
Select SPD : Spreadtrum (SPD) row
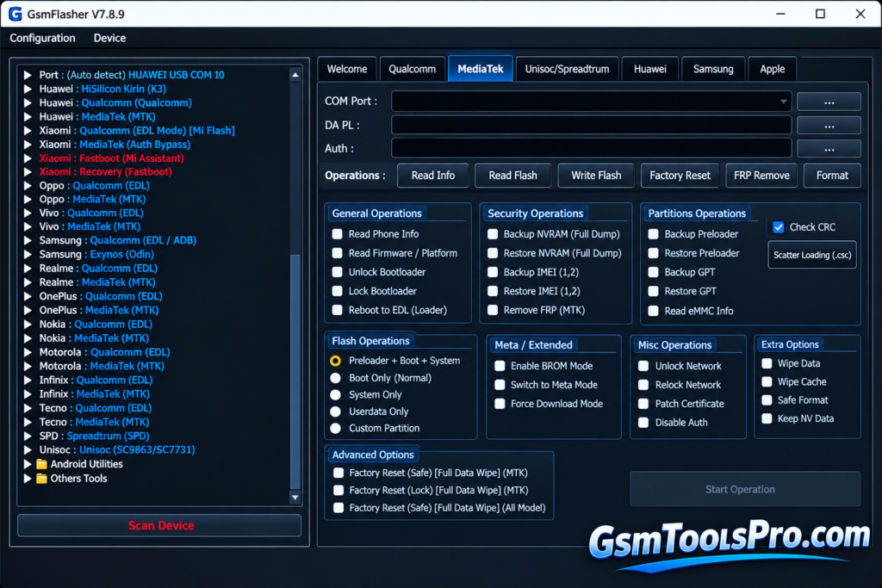point(95,436)
